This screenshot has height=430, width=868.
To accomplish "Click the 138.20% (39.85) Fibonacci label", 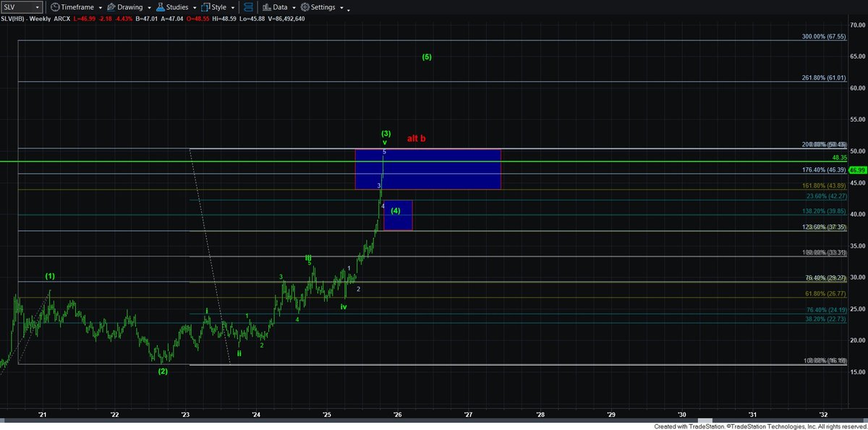I will pos(823,211).
